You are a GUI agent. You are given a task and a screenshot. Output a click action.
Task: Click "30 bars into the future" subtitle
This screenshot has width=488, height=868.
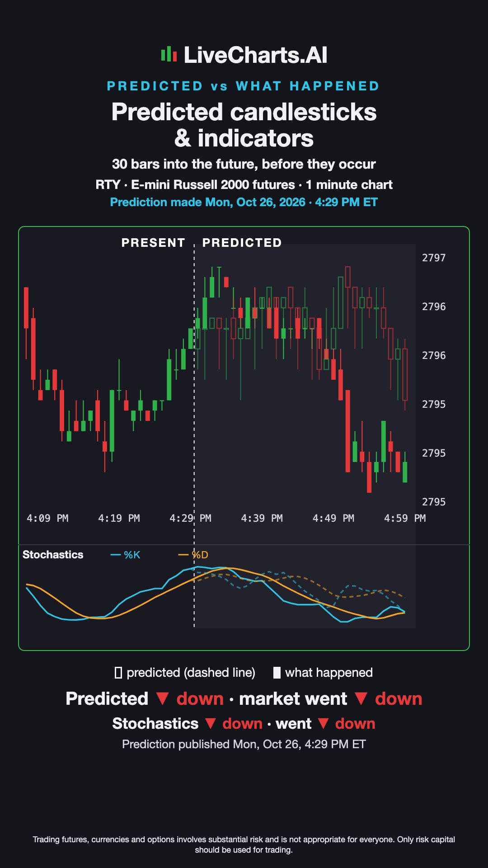244,164
